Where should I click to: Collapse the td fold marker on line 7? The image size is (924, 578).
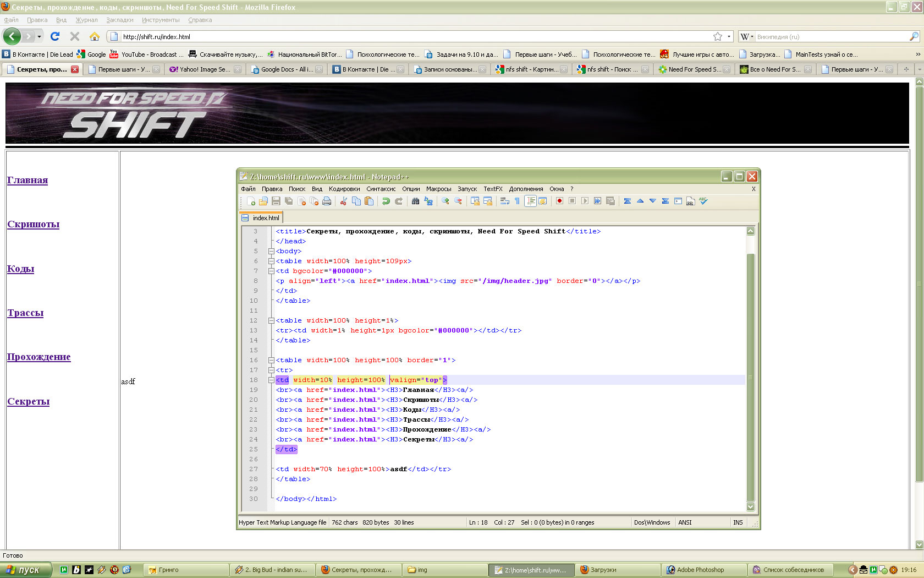click(271, 271)
